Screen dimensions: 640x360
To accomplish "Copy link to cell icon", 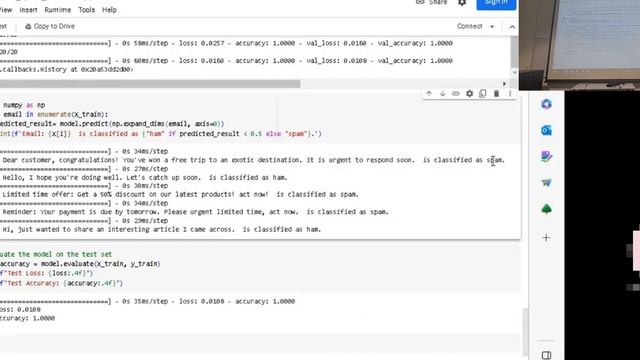I will pyautogui.click(x=456, y=93).
